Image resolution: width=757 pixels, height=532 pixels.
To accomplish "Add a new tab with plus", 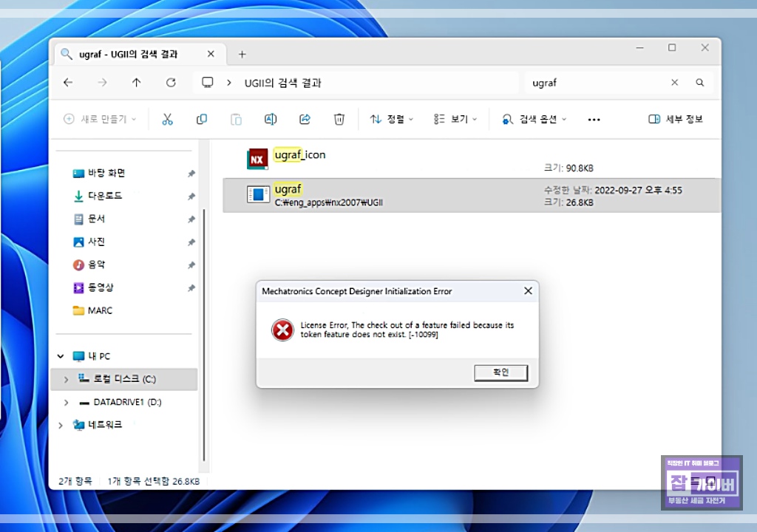I will (242, 55).
